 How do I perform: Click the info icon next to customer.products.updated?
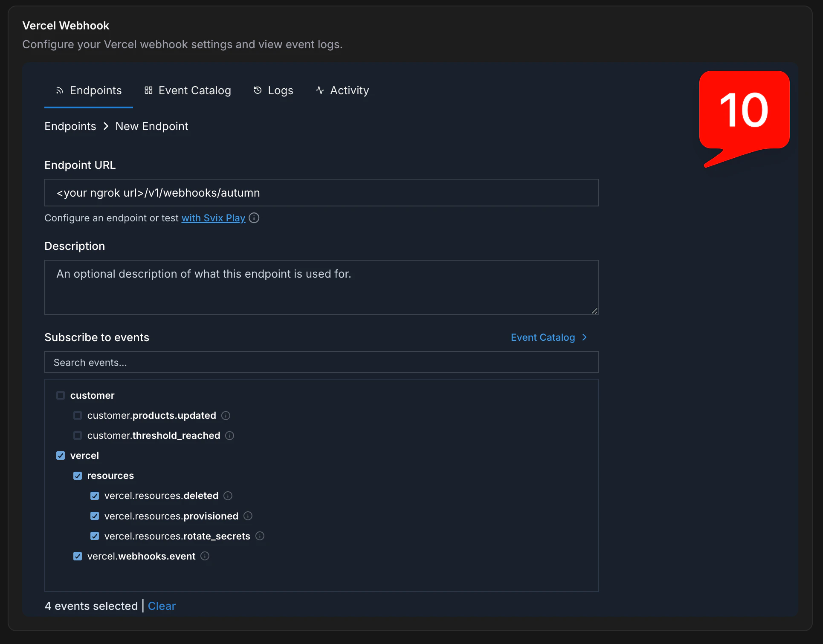(x=226, y=415)
